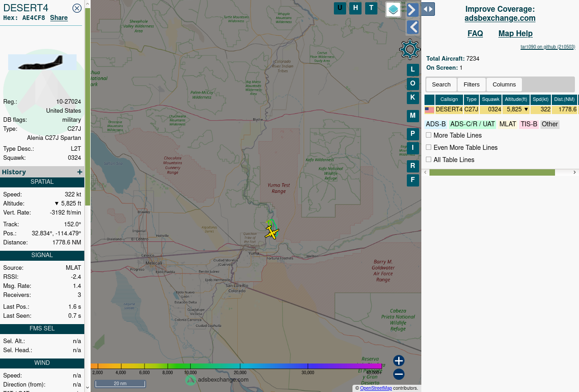This screenshot has width=579, height=392.
Task: Click the MLAT legend label
Action: tap(508, 124)
